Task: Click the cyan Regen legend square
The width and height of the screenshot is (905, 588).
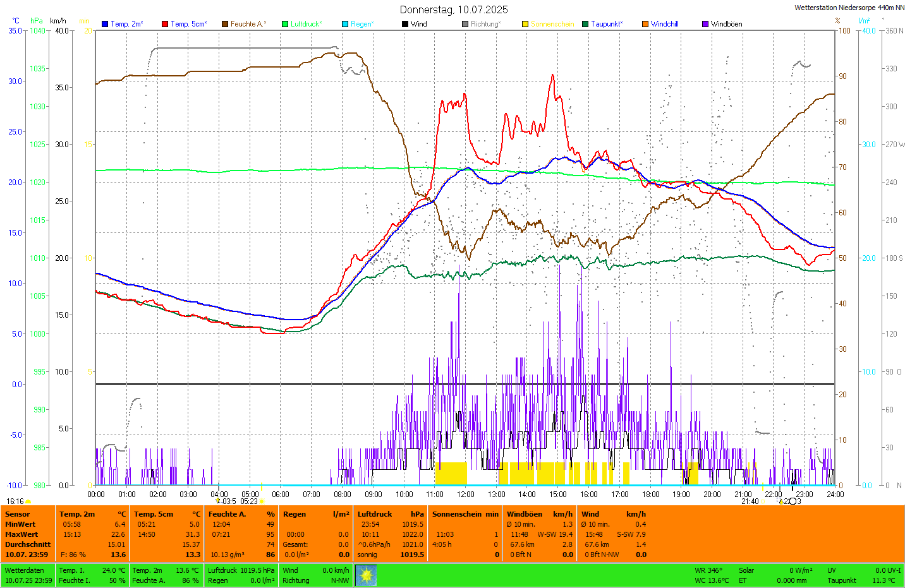Action: (345, 24)
